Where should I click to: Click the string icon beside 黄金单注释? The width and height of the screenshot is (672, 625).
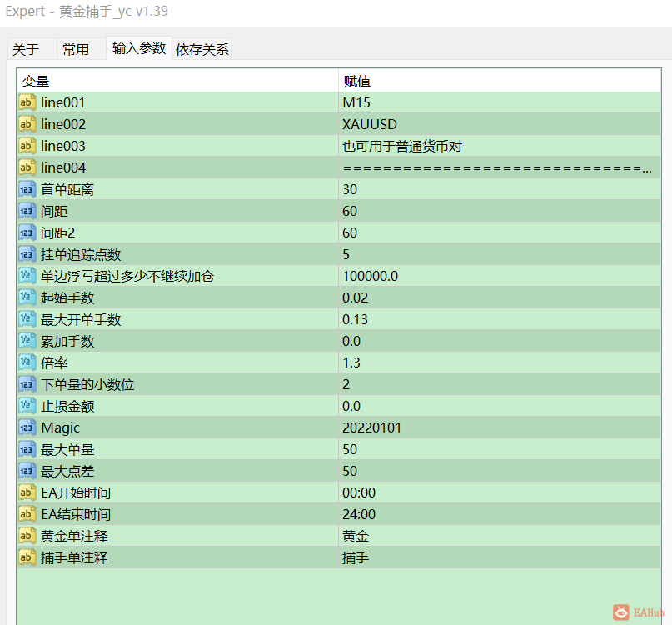[x=27, y=536]
